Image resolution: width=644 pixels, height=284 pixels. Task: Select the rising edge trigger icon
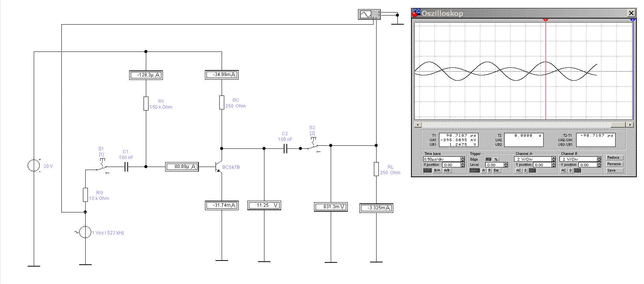click(x=488, y=159)
